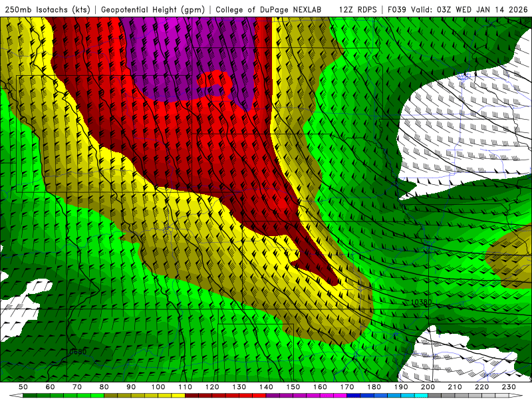The width and height of the screenshot is (532, 399).
Task: Click the "College of DuPage NEXLAB" credit
Action: pyautogui.click(x=268, y=9)
